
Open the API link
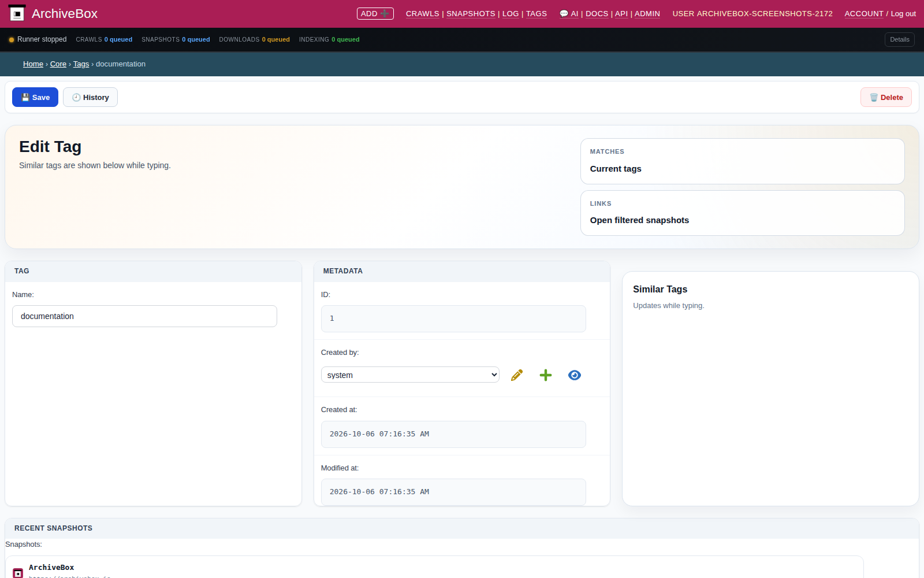(621, 13)
